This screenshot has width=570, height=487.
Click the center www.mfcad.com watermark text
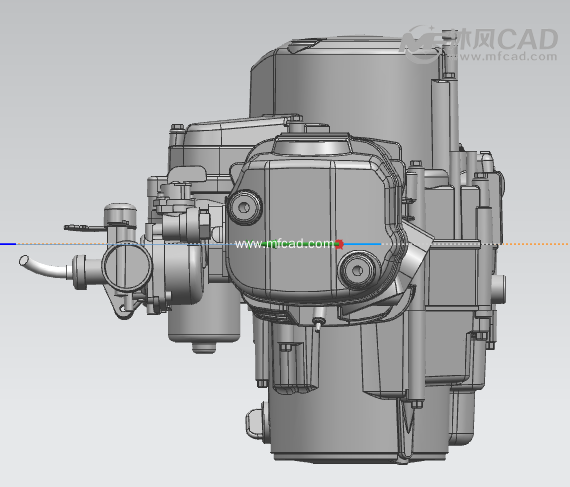284,244
